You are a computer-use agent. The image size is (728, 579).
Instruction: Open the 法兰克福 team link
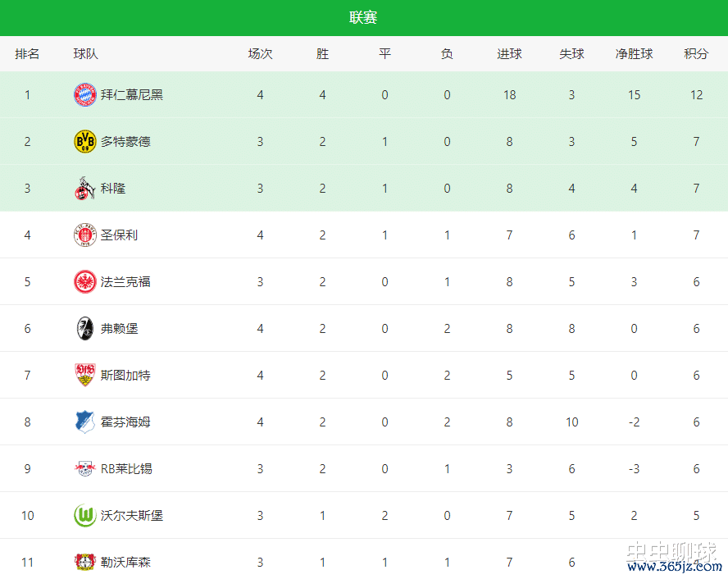click(125, 281)
